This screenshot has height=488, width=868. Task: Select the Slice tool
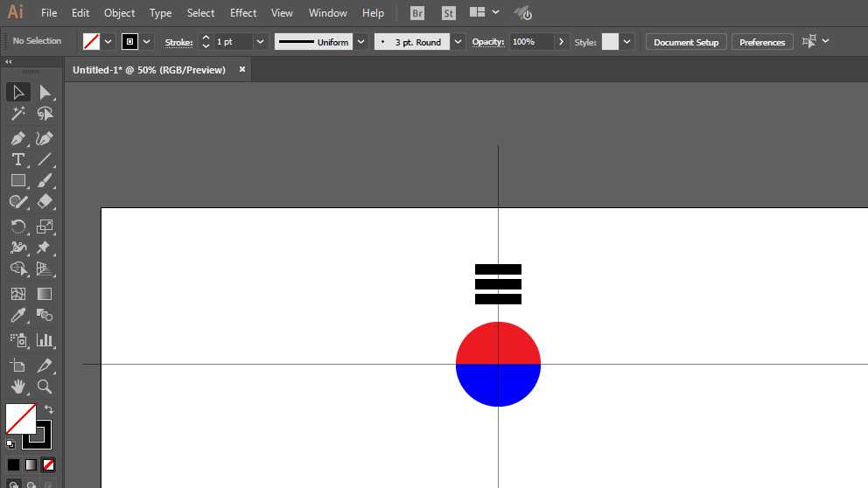(45, 366)
